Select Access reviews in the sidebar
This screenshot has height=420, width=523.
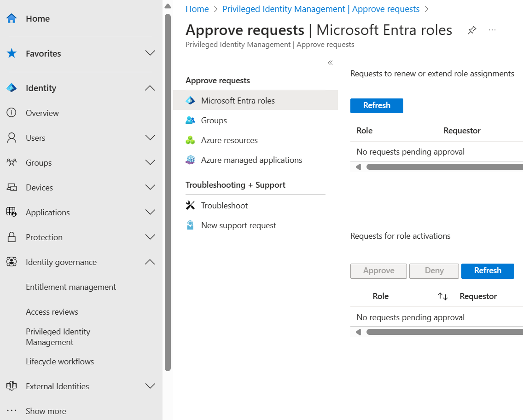coord(51,311)
